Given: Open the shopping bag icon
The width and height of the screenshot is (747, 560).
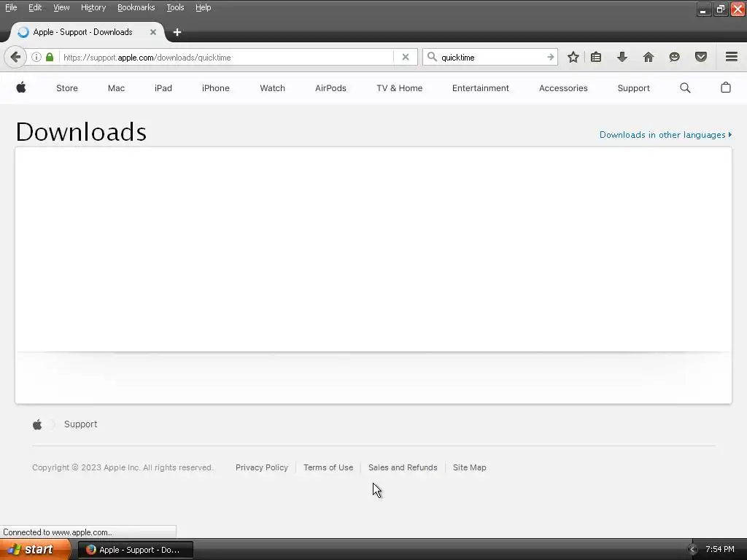Looking at the screenshot, I should 726,87.
